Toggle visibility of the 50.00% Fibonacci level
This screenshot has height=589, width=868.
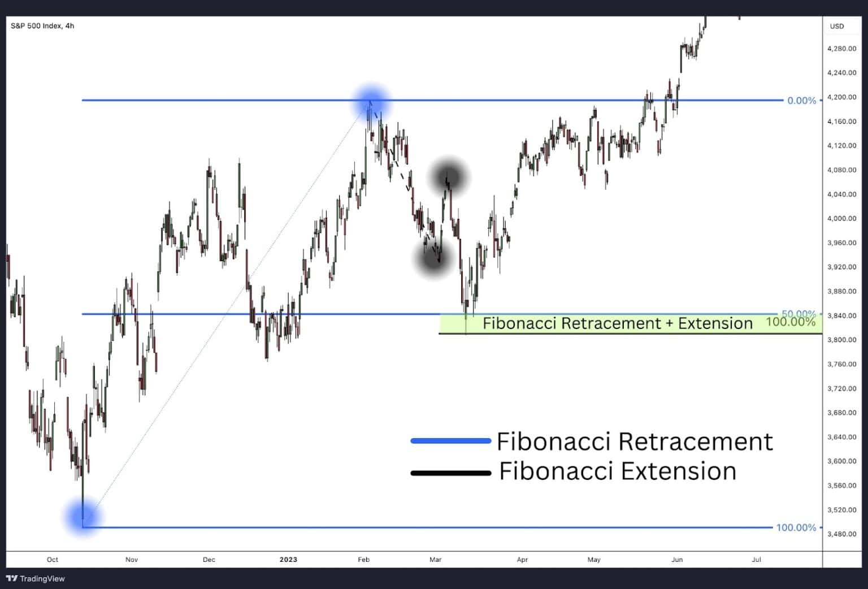(798, 313)
